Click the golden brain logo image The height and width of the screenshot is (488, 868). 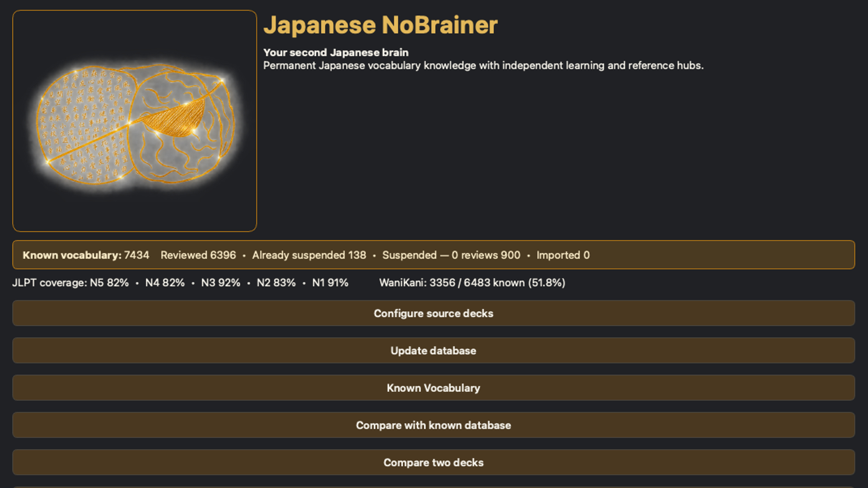pyautogui.click(x=135, y=121)
